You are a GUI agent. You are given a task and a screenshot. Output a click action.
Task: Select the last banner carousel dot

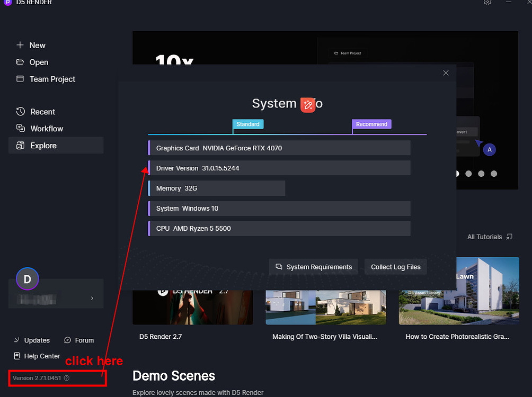click(x=494, y=174)
